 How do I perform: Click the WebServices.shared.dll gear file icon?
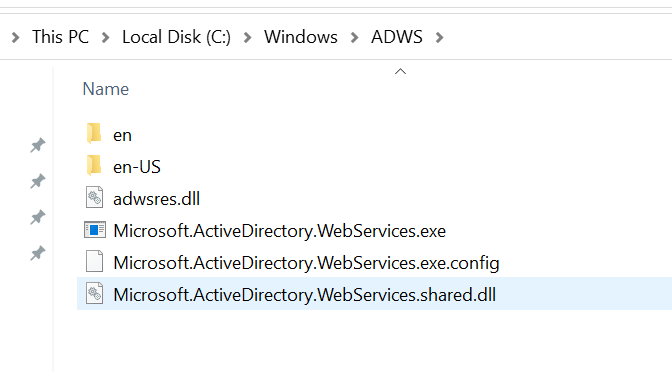(x=94, y=294)
